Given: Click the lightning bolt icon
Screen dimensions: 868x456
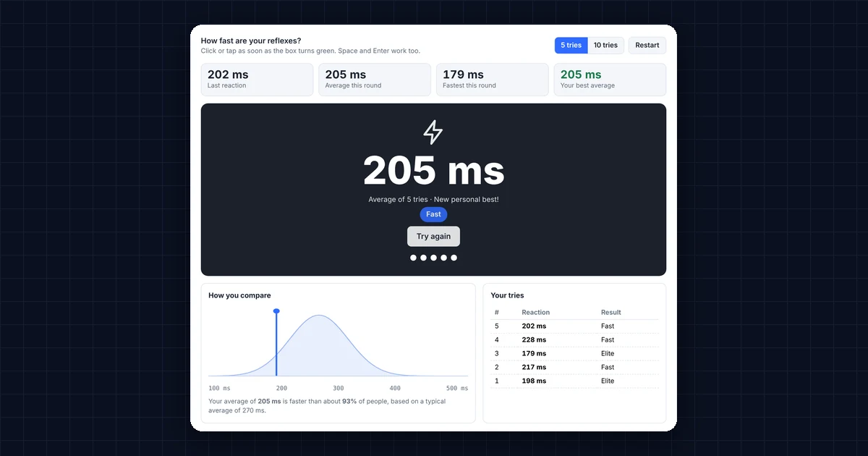Looking at the screenshot, I should click(x=433, y=132).
